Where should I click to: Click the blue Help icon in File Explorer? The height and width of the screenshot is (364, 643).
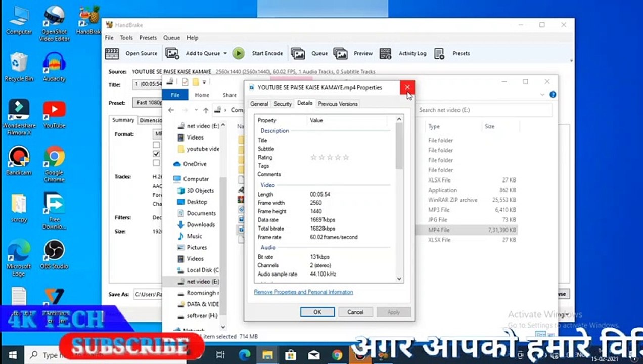pyautogui.click(x=553, y=95)
